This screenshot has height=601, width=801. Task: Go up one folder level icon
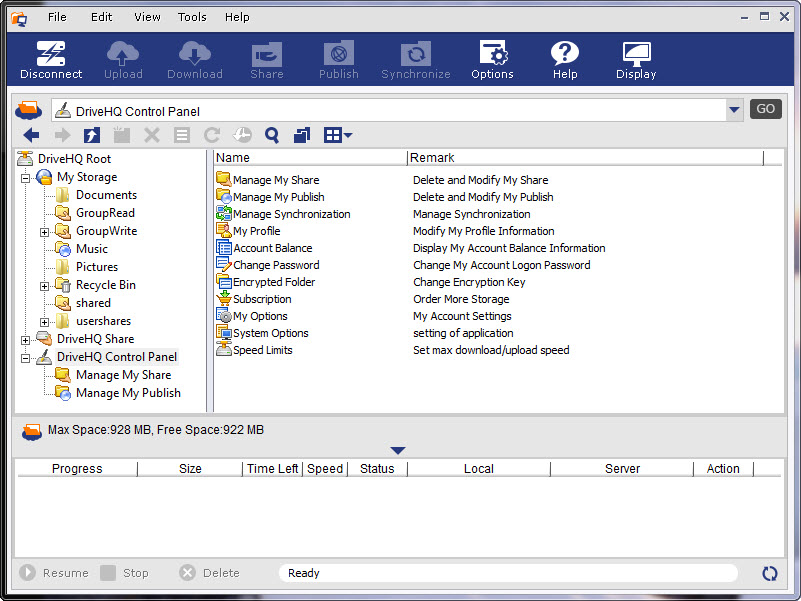click(x=91, y=135)
